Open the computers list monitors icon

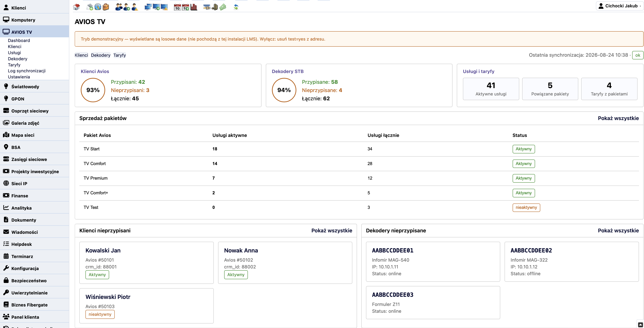coord(148,7)
